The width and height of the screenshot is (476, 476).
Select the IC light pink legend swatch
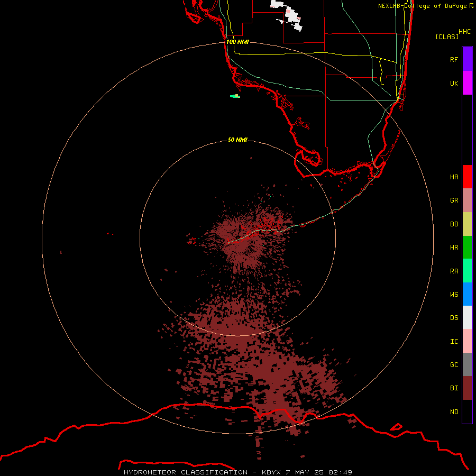467,341
